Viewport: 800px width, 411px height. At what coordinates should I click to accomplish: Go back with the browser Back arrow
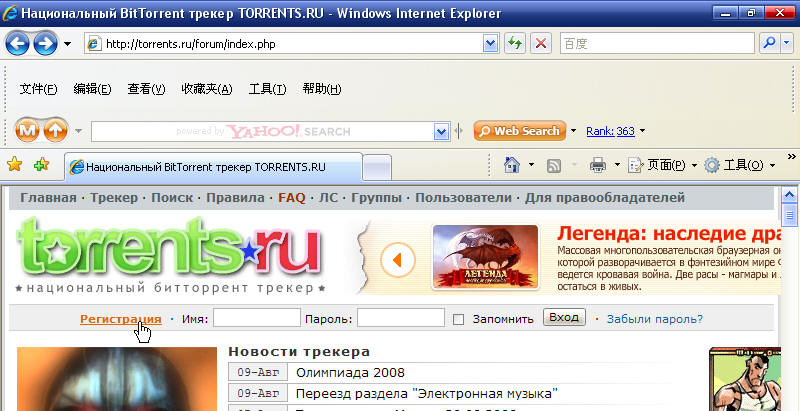(x=17, y=43)
